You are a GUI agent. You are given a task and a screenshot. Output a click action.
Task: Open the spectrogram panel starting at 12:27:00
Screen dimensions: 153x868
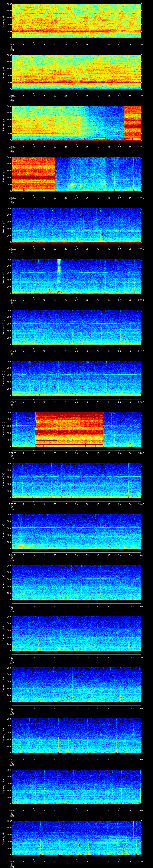76,685
